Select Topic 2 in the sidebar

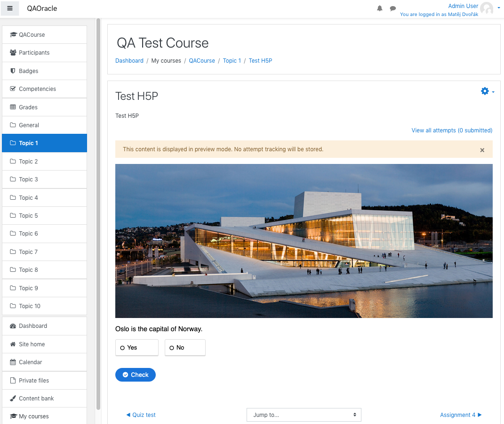(44, 162)
